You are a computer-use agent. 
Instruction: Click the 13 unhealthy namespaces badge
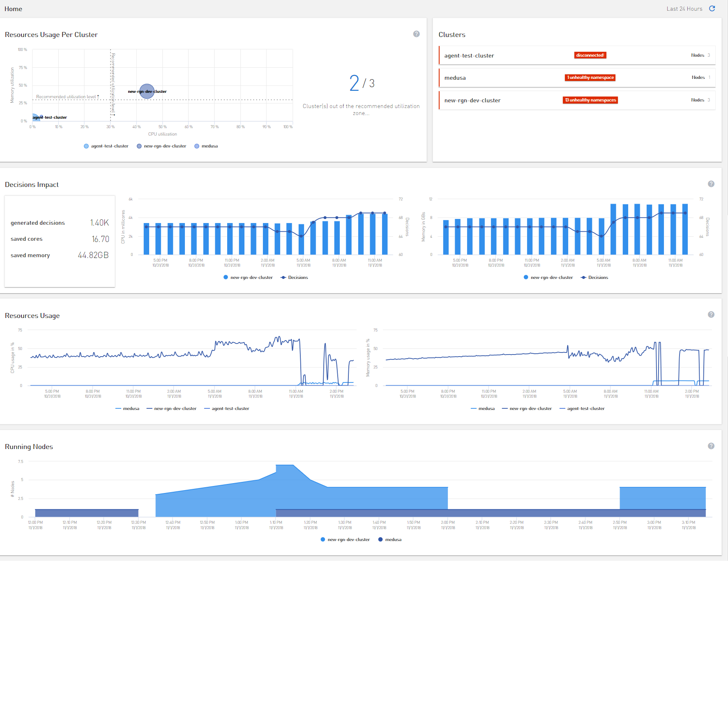pos(590,100)
